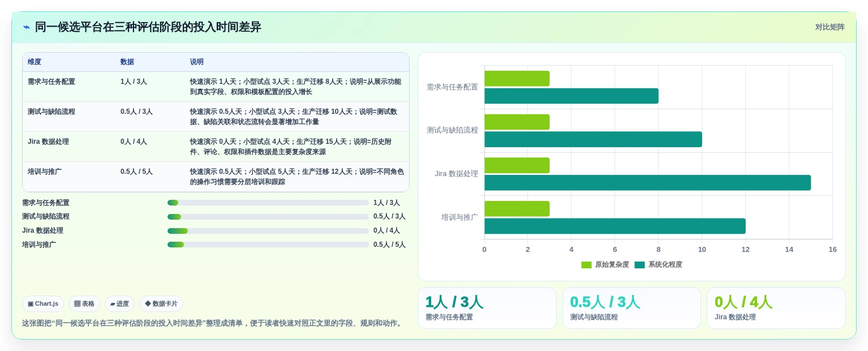Screen dimensions: 868x351
Task: Click the chart y-axis label 测试与缺陷流程
Action: point(452,130)
